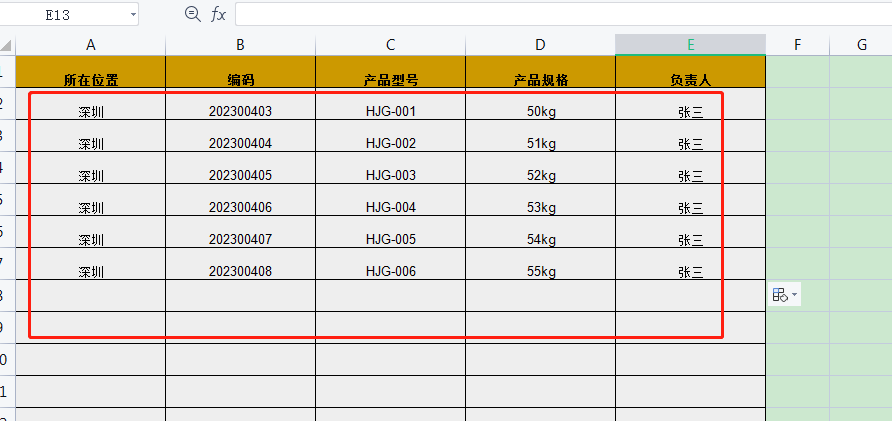The height and width of the screenshot is (421, 892).
Task: Select the cell containing HJG-004
Action: click(390, 207)
